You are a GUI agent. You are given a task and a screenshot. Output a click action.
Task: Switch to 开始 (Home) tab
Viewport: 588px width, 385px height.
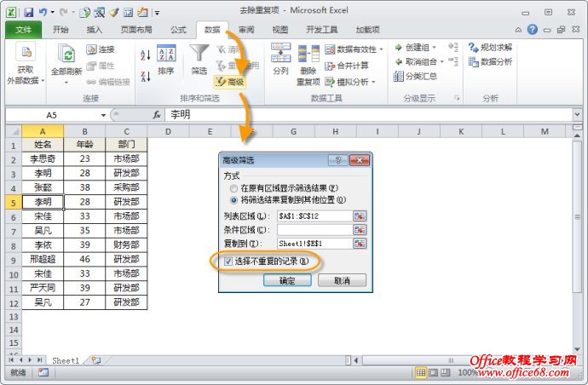[61, 30]
